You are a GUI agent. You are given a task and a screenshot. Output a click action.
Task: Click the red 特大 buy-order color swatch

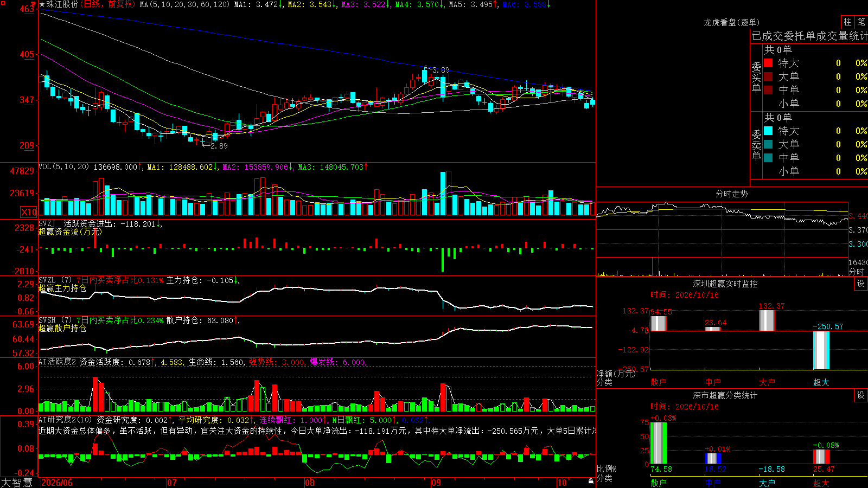(768, 63)
